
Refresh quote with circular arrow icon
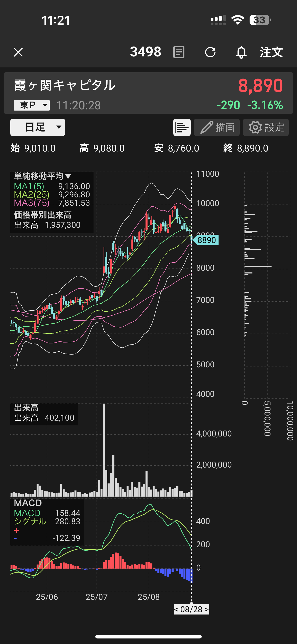pyautogui.click(x=210, y=52)
